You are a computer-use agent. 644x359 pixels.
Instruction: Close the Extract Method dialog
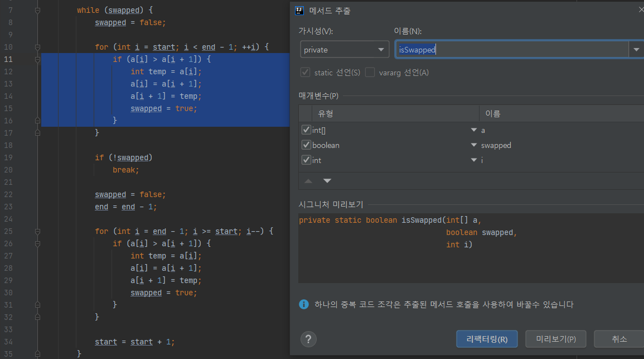[x=641, y=9]
